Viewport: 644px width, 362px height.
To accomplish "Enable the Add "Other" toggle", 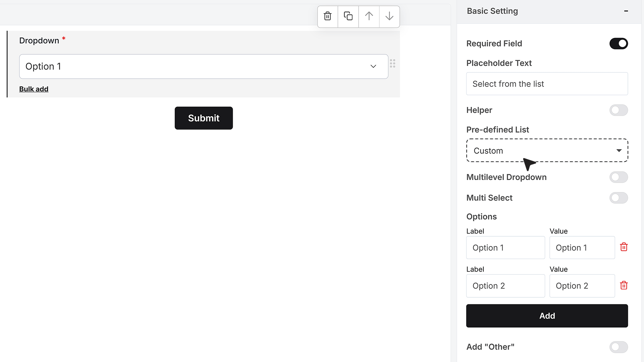I will 619,347.
